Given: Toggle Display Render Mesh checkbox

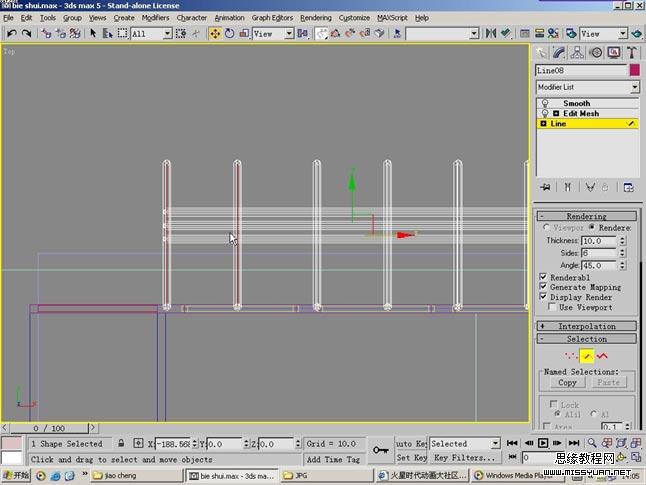Looking at the screenshot, I should [543, 297].
